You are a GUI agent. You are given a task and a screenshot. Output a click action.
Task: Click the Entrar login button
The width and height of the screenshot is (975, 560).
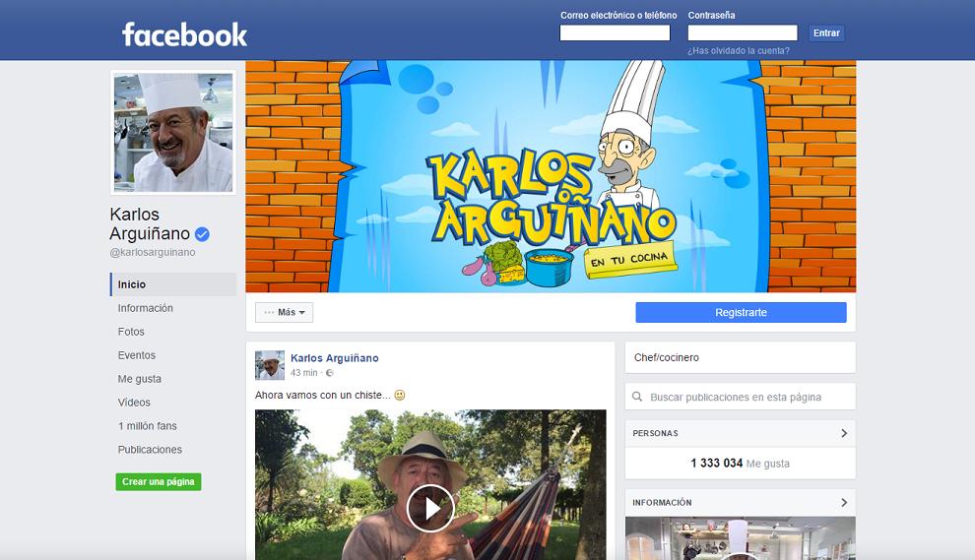click(x=826, y=33)
